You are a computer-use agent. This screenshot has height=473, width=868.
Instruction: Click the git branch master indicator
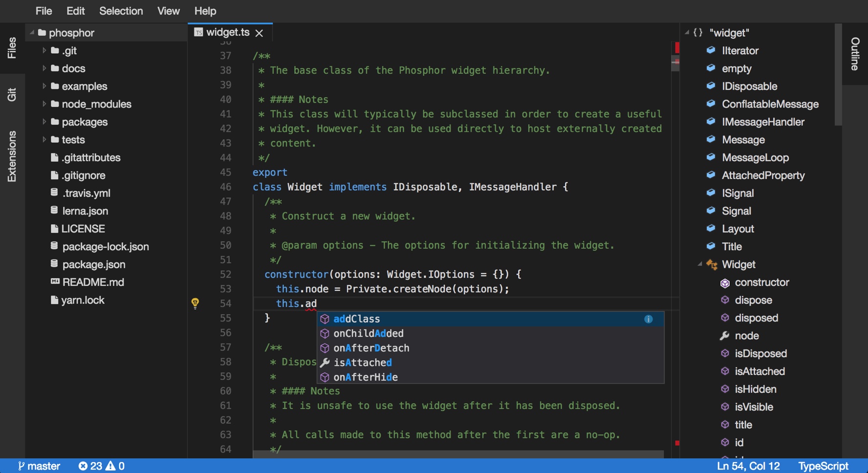39,466
